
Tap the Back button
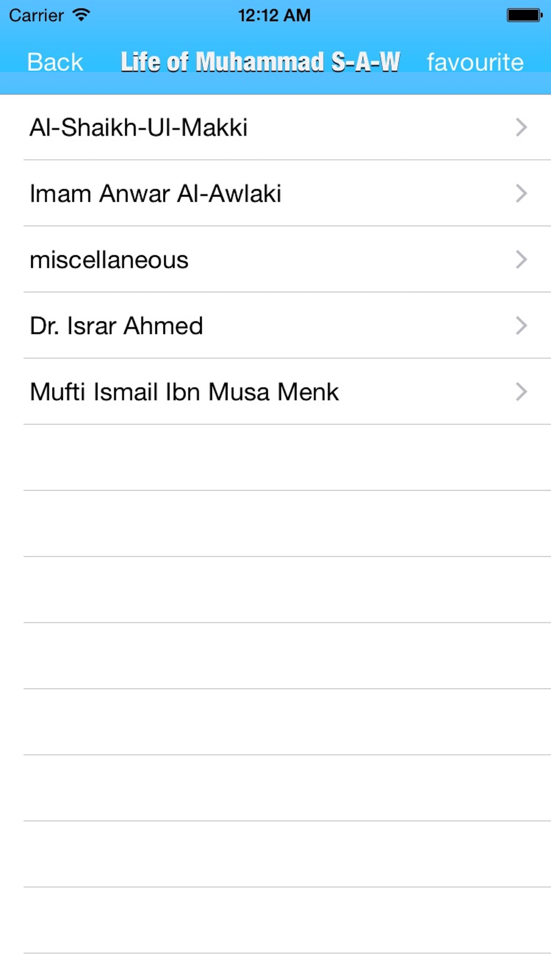coord(55,62)
